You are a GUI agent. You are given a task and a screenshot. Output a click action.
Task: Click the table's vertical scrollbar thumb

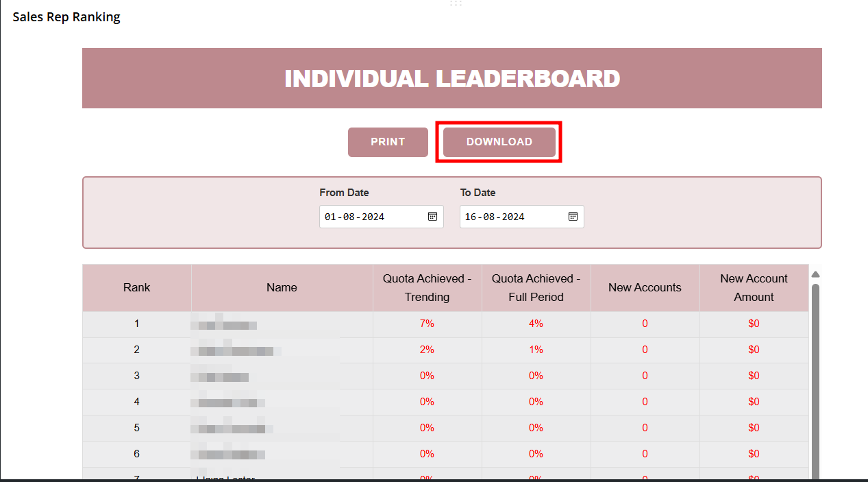(815, 377)
